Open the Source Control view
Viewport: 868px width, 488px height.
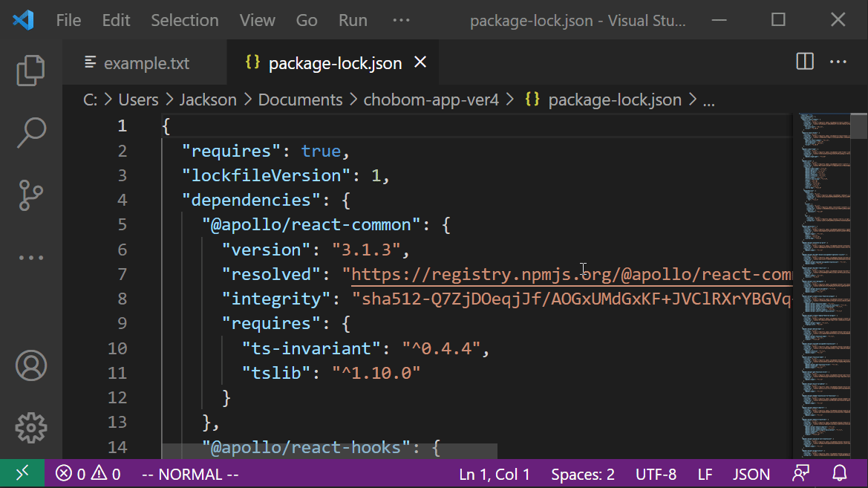point(31,195)
